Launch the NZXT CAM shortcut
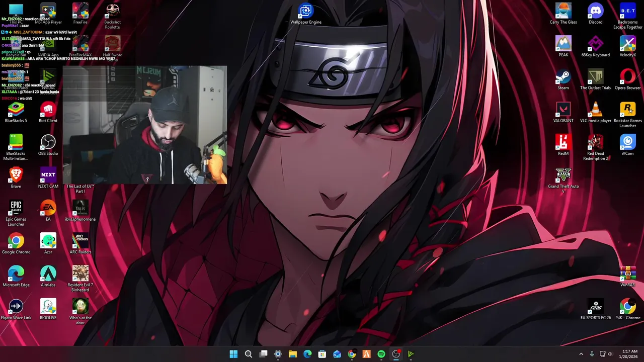The width and height of the screenshot is (644, 362). click(48, 178)
